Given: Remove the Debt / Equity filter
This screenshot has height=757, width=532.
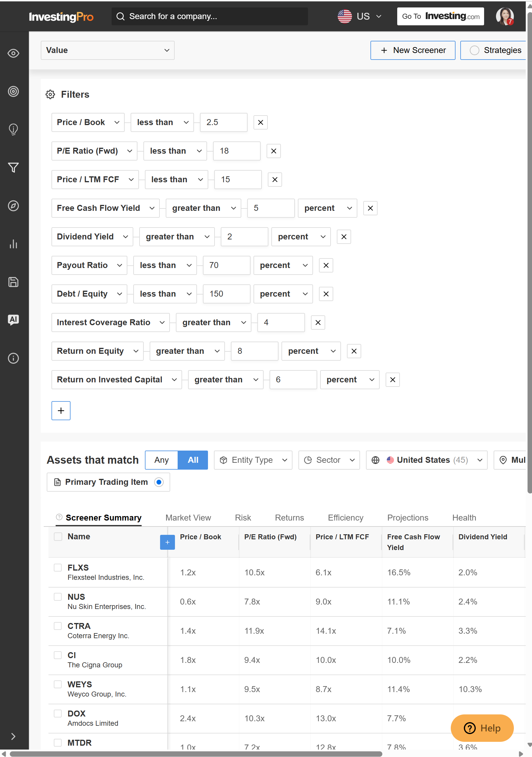Looking at the screenshot, I should [x=326, y=294].
